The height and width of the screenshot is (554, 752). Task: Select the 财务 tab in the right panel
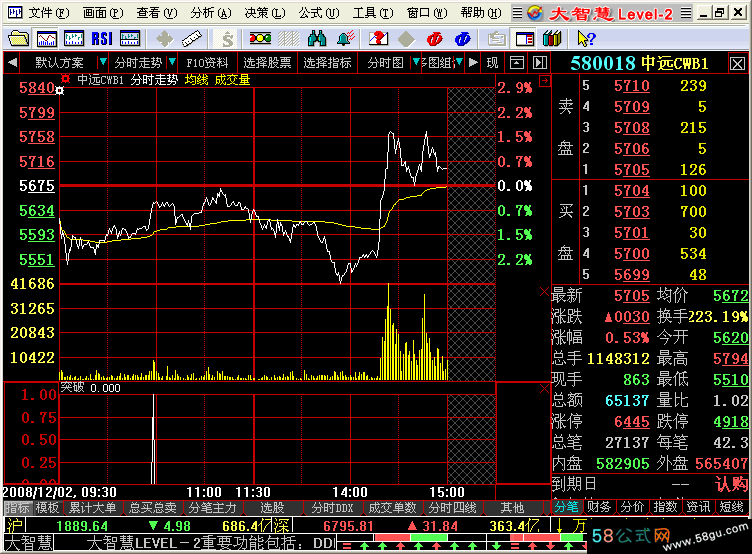point(599,507)
